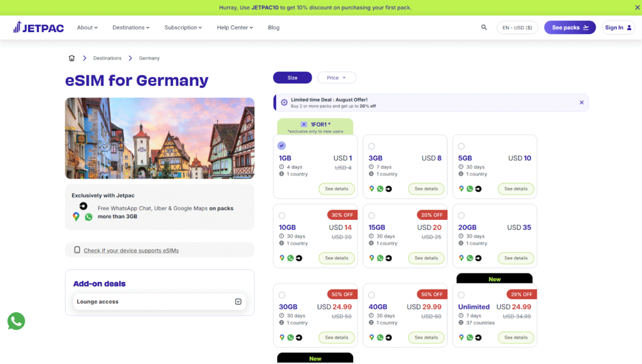Select the 3GB pack radio circle
Viewport: 642px width, 364px height.
(x=372, y=145)
